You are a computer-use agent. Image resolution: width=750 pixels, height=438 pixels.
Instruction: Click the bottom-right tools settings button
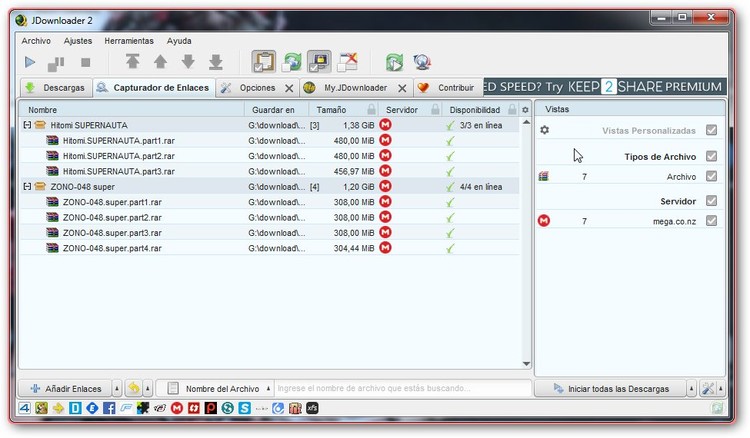(x=708, y=389)
